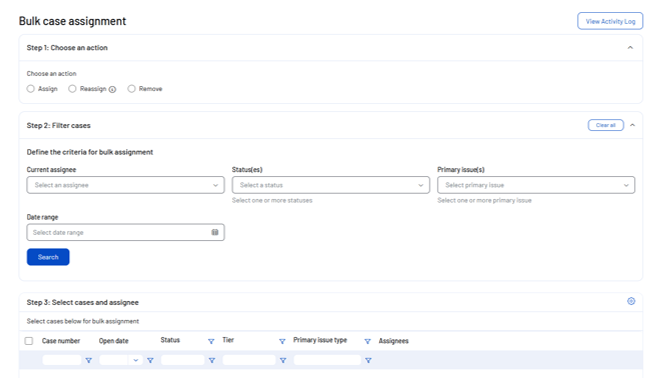
Task: Select the Remove radio option
Action: pos(131,89)
